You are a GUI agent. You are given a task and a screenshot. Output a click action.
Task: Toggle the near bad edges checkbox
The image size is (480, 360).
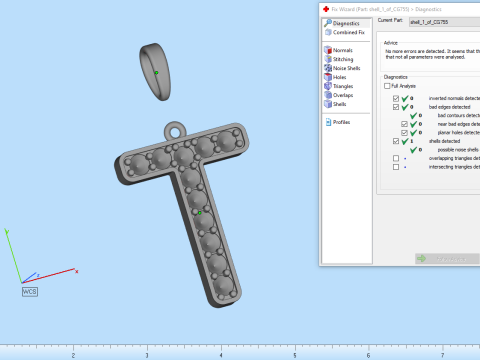(404, 124)
